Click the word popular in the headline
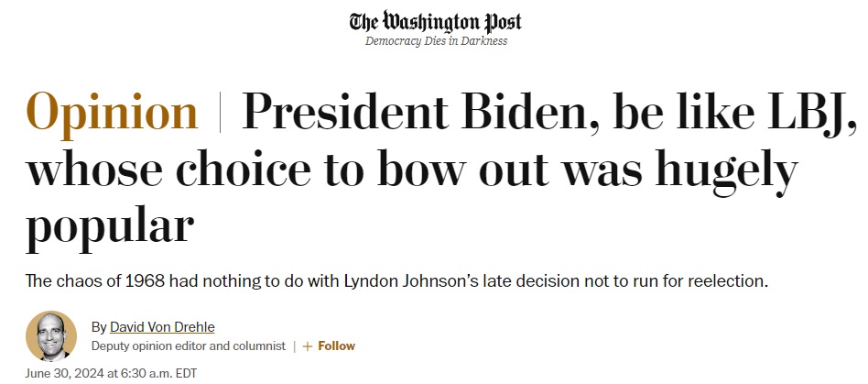Image resolution: width=868 pixels, height=384 pixels. [110, 226]
